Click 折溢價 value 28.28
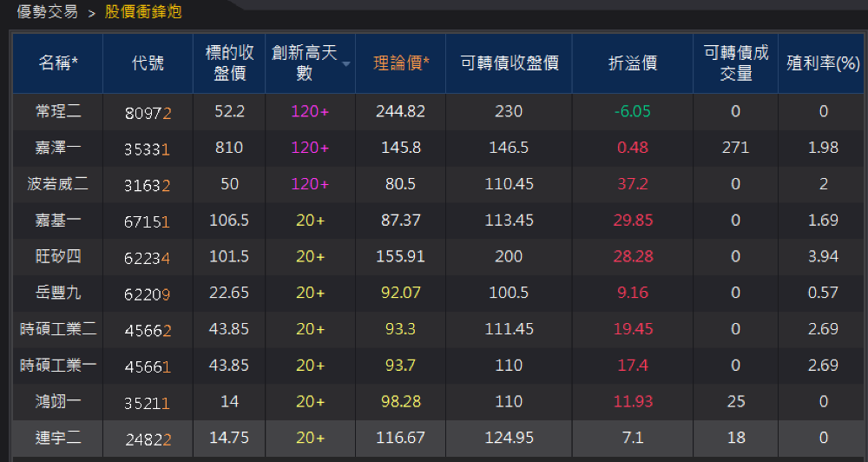868x462 pixels. pyautogui.click(x=633, y=256)
